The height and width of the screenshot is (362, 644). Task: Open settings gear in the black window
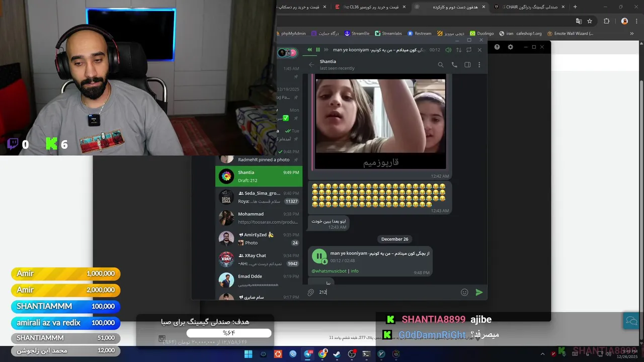tap(510, 47)
